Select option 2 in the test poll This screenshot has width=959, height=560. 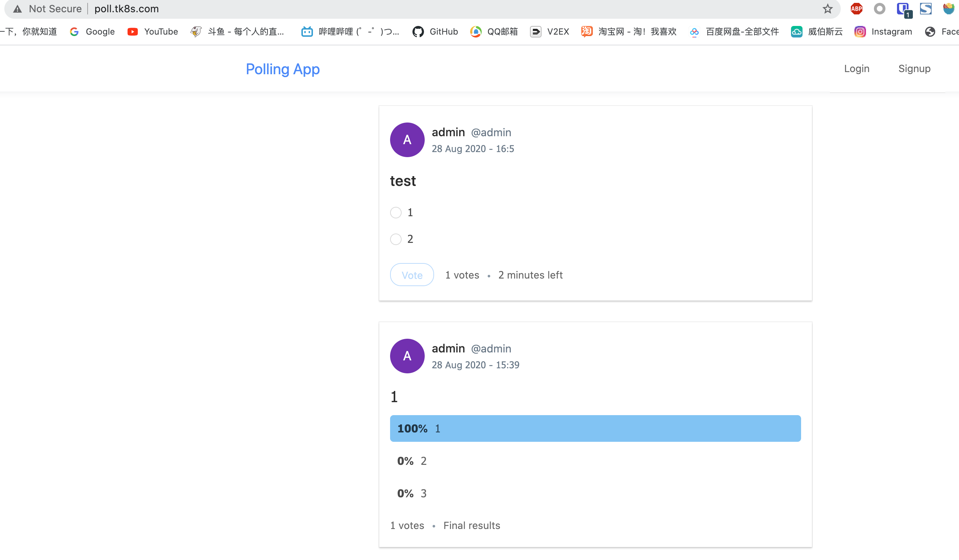point(396,239)
